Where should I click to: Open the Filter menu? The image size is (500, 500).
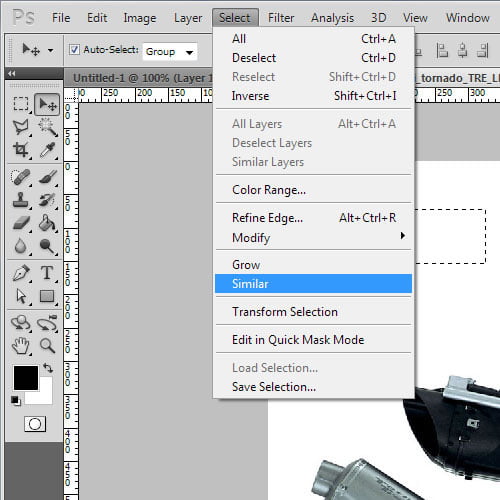281,18
